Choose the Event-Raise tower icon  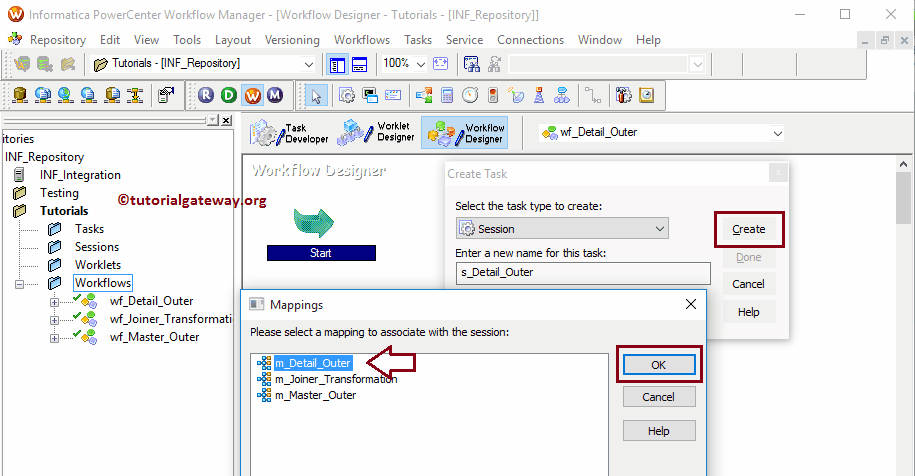click(539, 95)
